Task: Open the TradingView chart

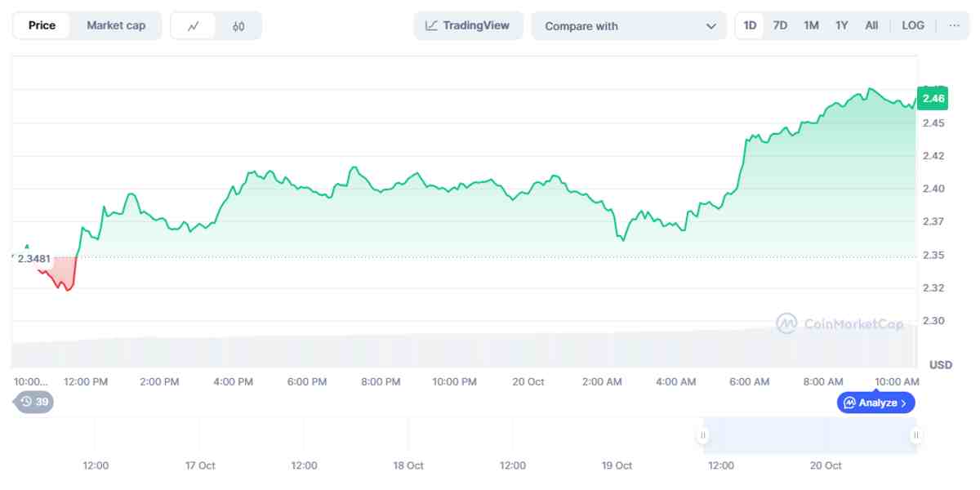Action: pos(468,25)
